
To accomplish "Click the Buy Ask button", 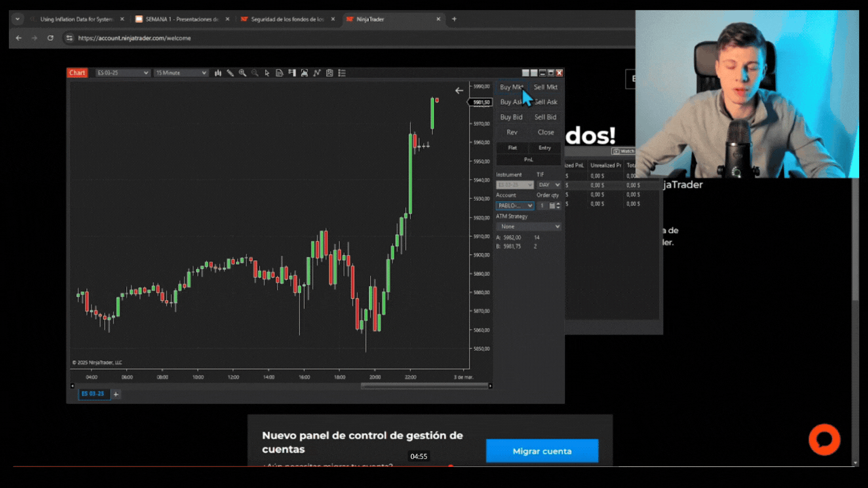I will pos(512,102).
